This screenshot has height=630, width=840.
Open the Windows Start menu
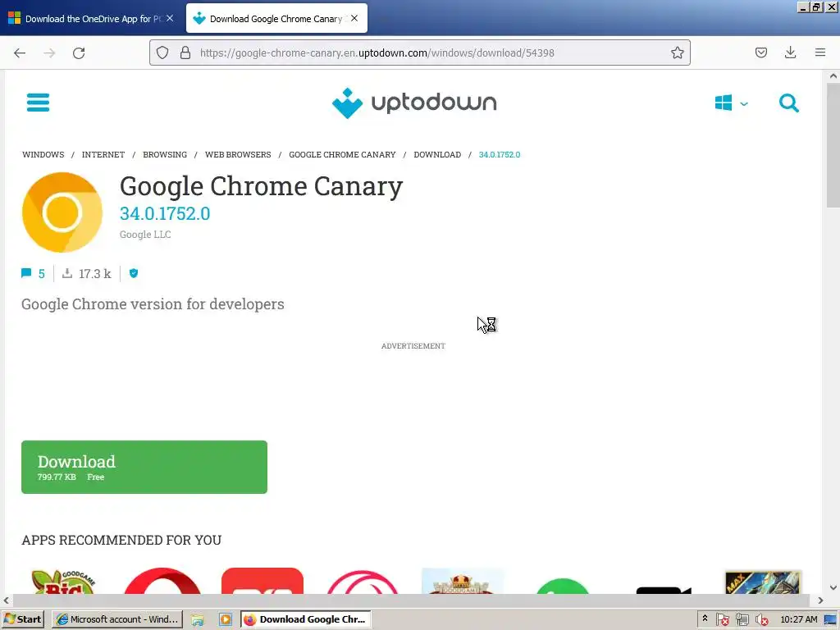(x=22, y=619)
